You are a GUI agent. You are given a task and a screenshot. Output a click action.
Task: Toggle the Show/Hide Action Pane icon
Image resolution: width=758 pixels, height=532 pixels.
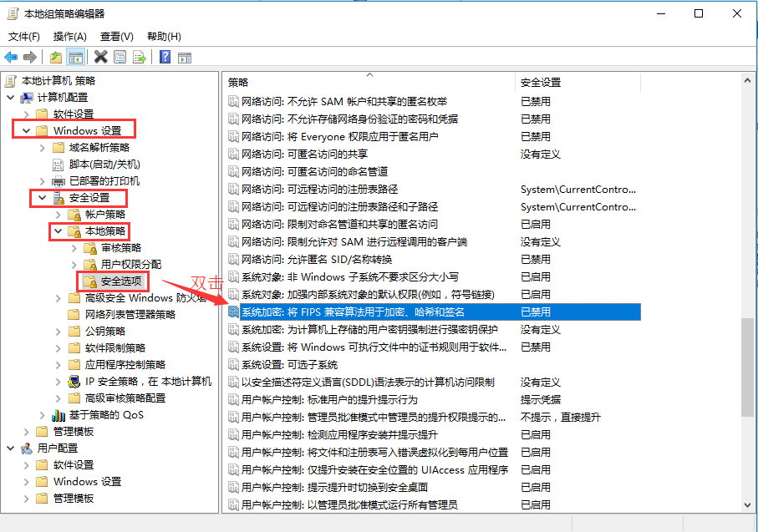coord(185,57)
